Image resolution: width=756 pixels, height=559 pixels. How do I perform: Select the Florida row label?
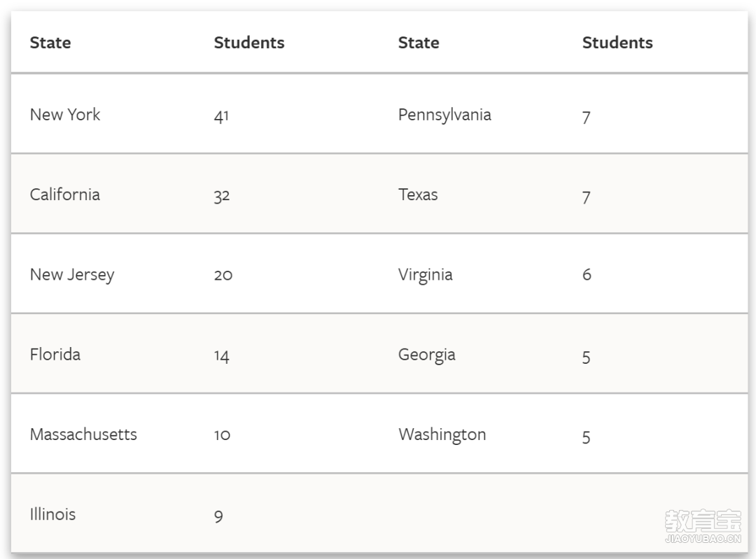click(x=55, y=354)
